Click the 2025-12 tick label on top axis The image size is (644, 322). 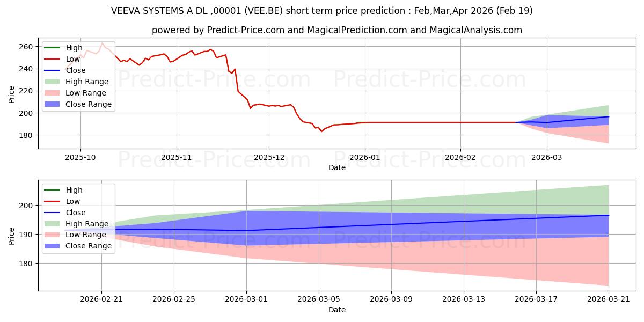(269, 158)
